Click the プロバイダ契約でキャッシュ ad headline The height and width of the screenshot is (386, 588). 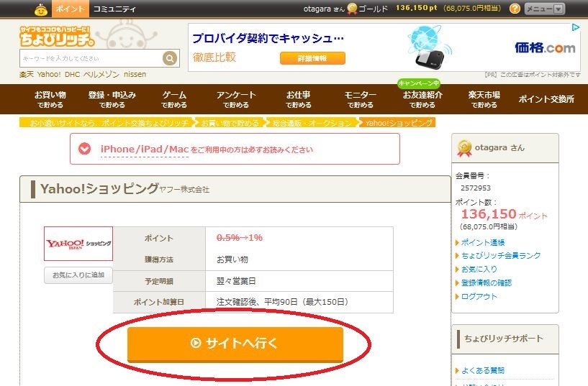coord(268,38)
